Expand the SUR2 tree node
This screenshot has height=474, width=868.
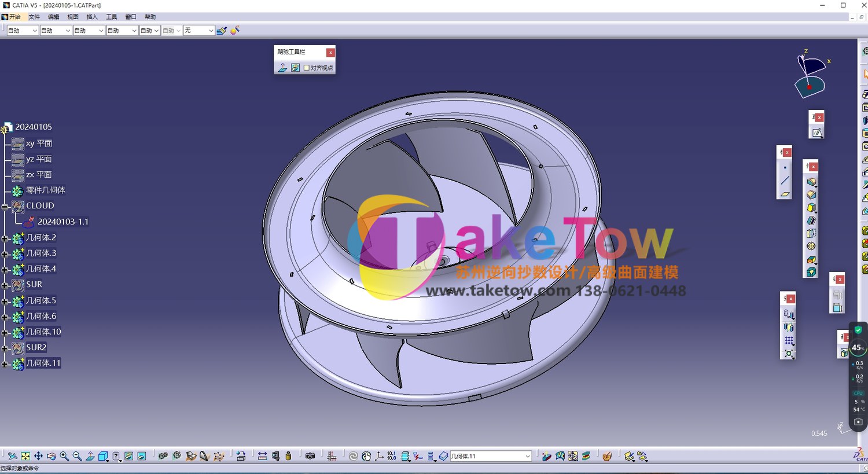5,348
